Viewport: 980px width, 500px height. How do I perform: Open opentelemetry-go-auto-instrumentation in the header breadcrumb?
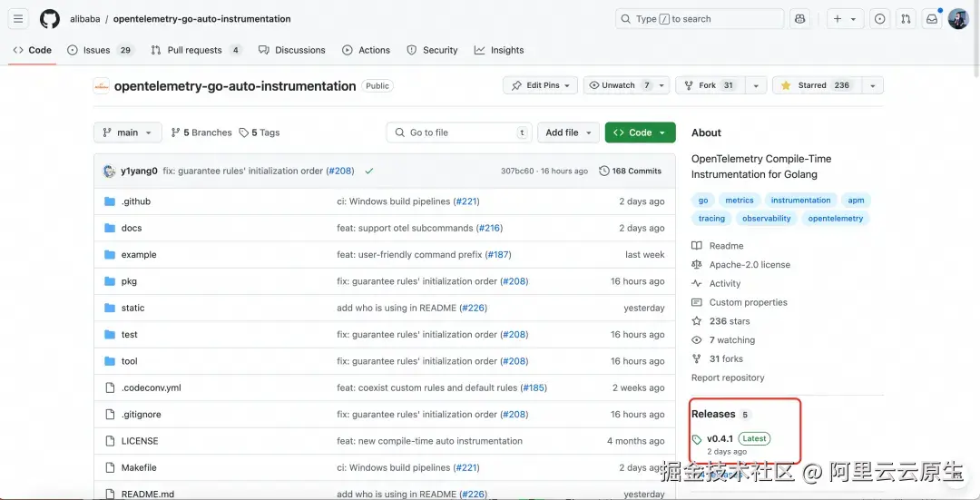[x=201, y=19]
